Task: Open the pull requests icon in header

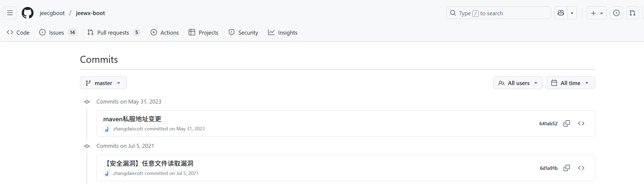Action: tap(632, 13)
